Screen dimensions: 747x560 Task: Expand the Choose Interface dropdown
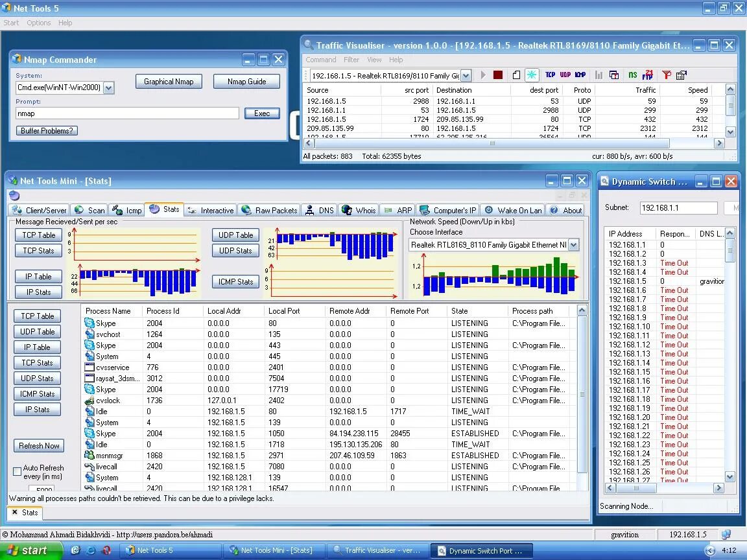574,245
